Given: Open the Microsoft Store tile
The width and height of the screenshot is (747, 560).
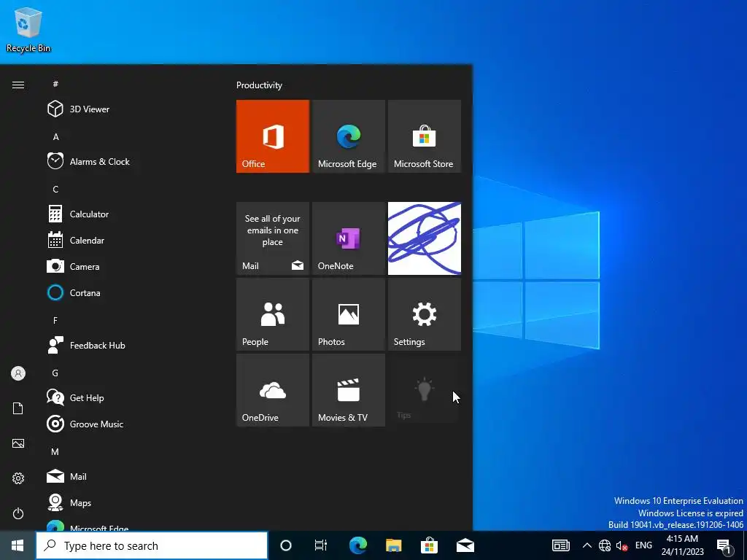Looking at the screenshot, I should click(x=425, y=136).
